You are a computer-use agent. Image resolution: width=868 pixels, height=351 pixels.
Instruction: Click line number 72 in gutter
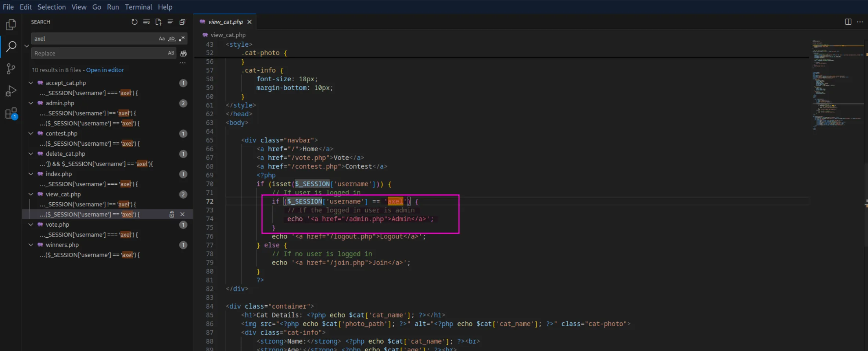[x=209, y=201]
